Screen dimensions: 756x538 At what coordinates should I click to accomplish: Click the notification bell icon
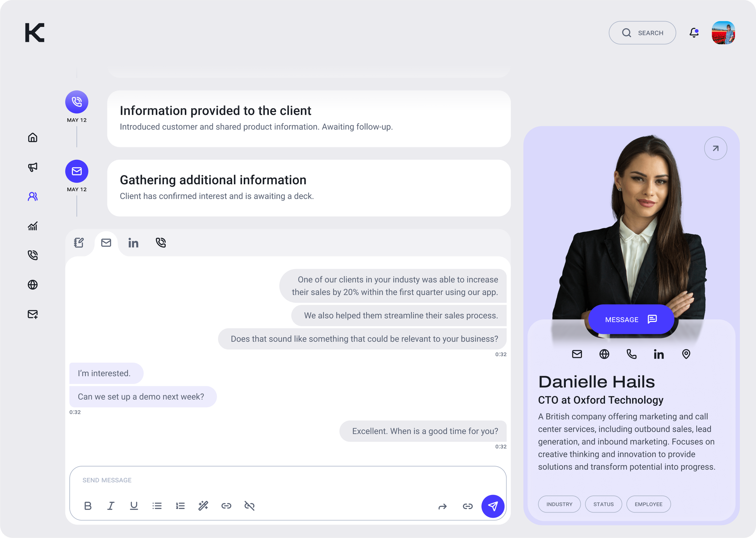coord(694,33)
